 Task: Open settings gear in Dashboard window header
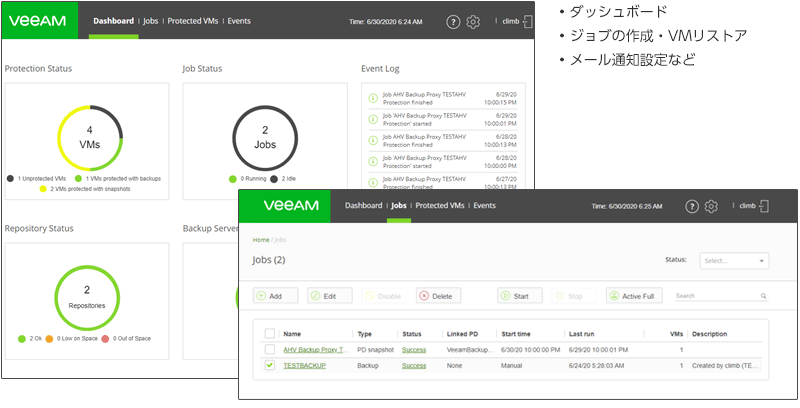[473, 22]
